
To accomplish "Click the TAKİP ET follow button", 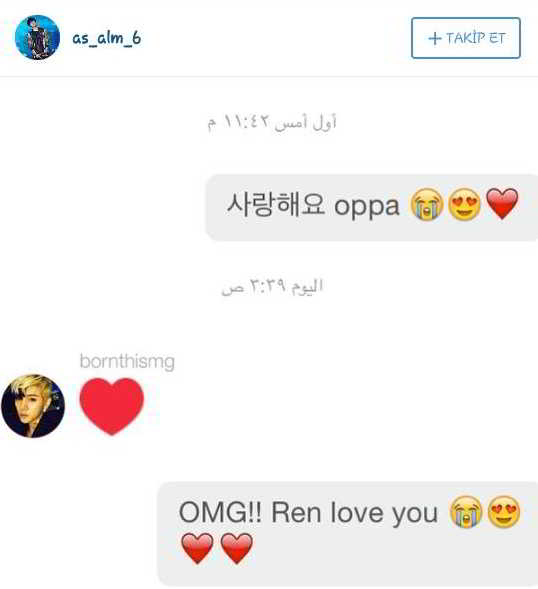I will click(x=466, y=38).
